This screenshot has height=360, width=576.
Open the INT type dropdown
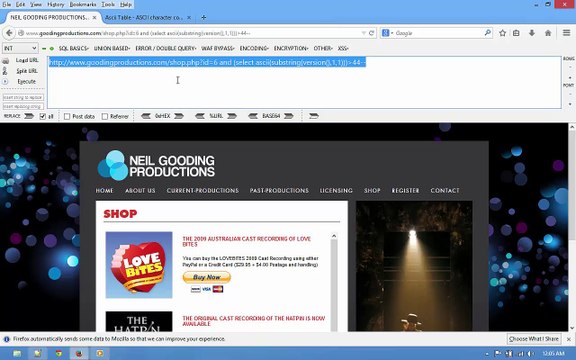[x=20, y=48]
